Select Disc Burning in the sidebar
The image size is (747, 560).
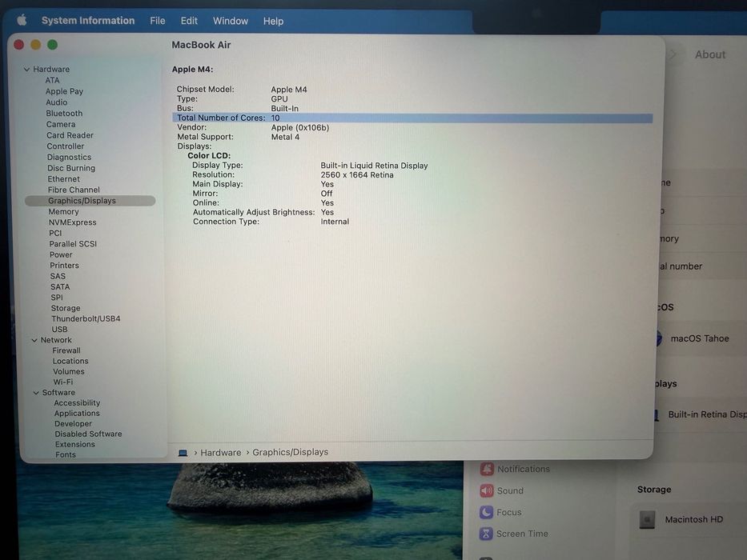tap(71, 168)
